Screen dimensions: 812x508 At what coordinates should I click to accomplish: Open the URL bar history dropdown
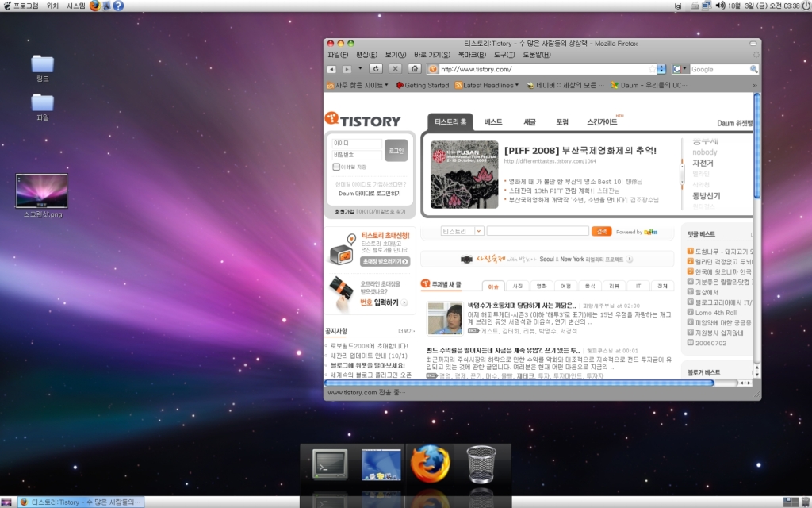pyautogui.click(x=661, y=69)
